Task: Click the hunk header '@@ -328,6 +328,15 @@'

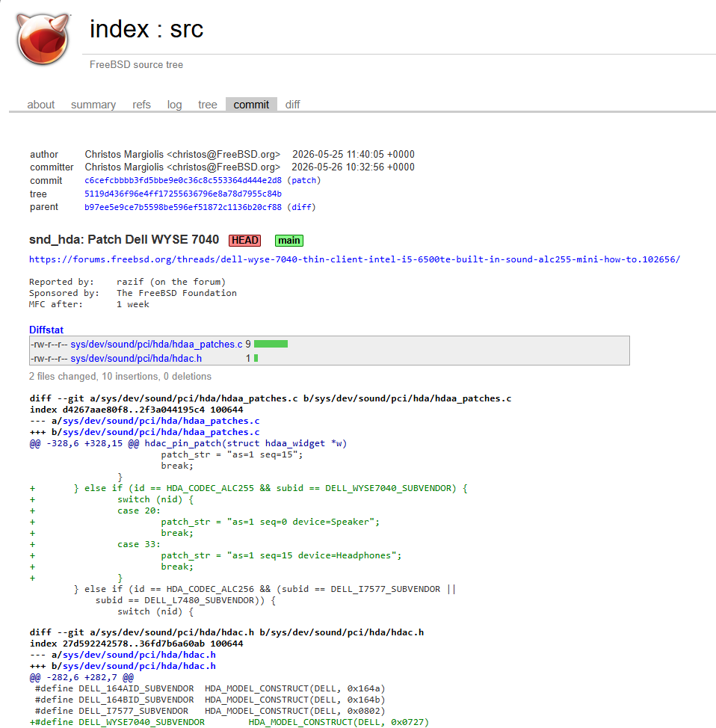Action: tap(84, 443)
